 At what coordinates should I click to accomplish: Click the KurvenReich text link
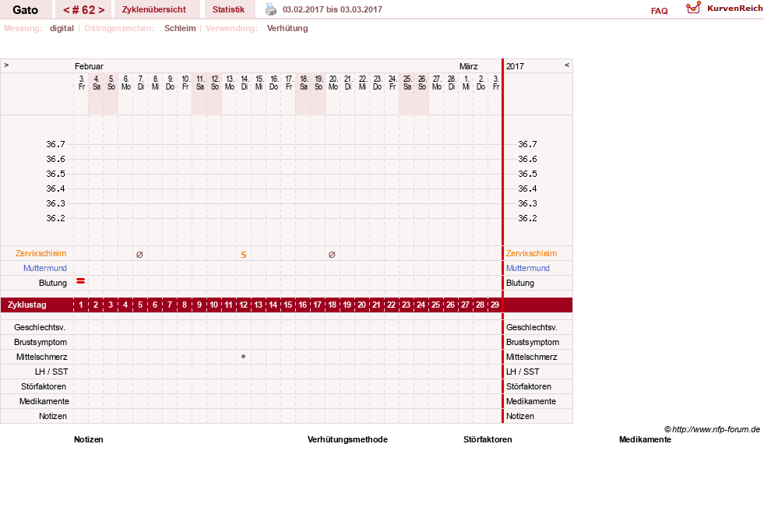(x=734, y=9)
